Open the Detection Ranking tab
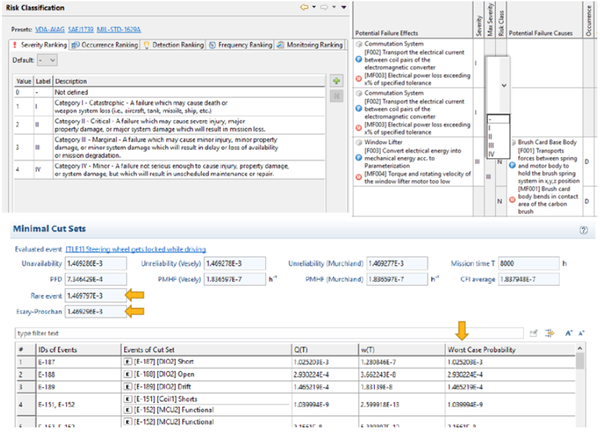Screen dimensions: 600x432 pos(176,45)
